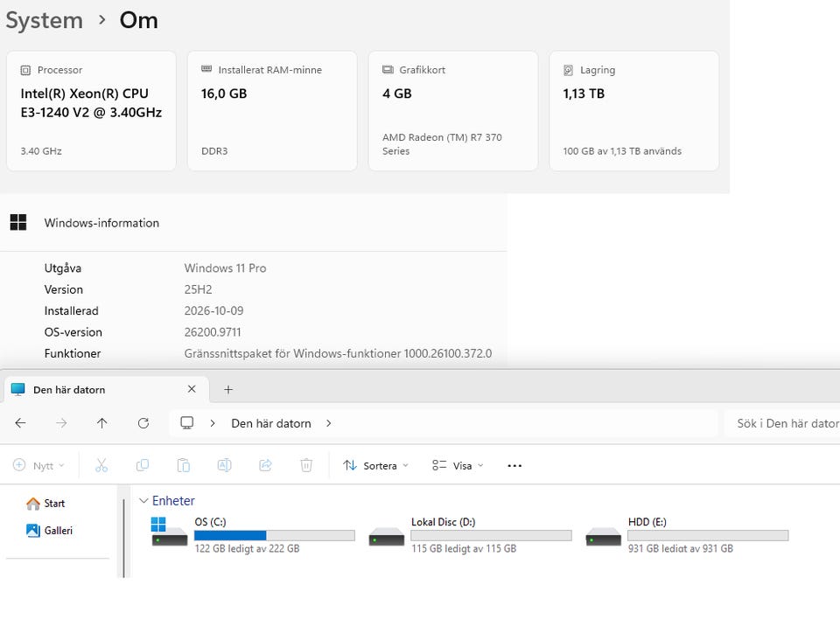
Task: Select the Windows 11 Pro edition text
Action: pos(225,268)
